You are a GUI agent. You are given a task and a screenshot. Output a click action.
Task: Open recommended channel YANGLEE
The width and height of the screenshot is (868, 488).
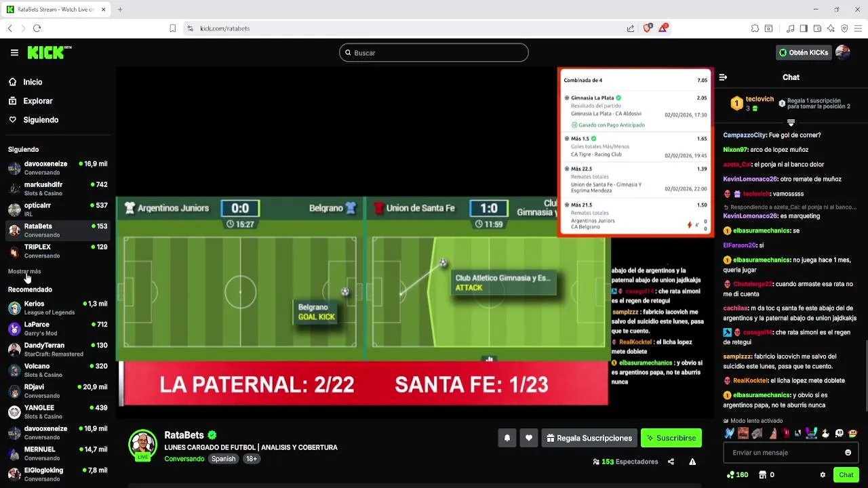point(58,412)
